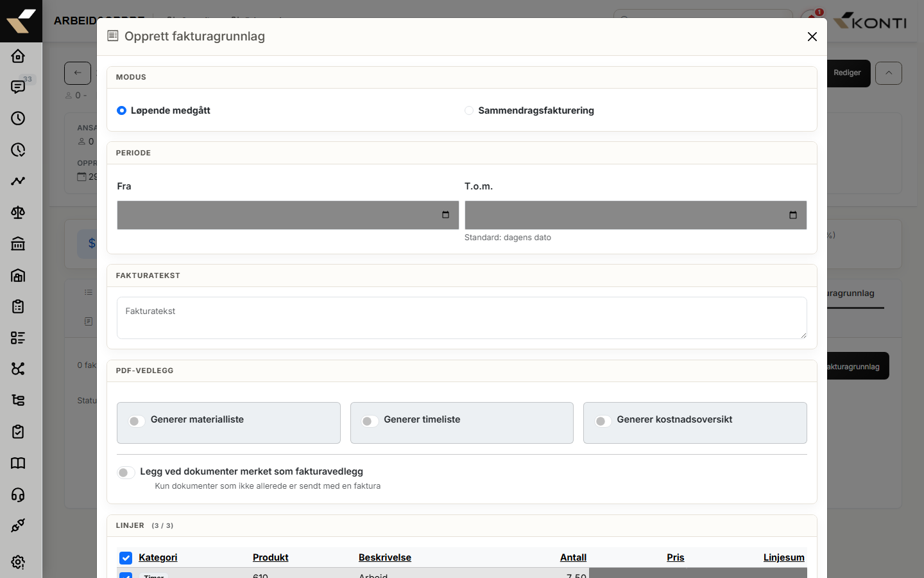Viewport: 924px width, 578px height.
Task: Open the balance scale icon
Action: coord(18,213)
